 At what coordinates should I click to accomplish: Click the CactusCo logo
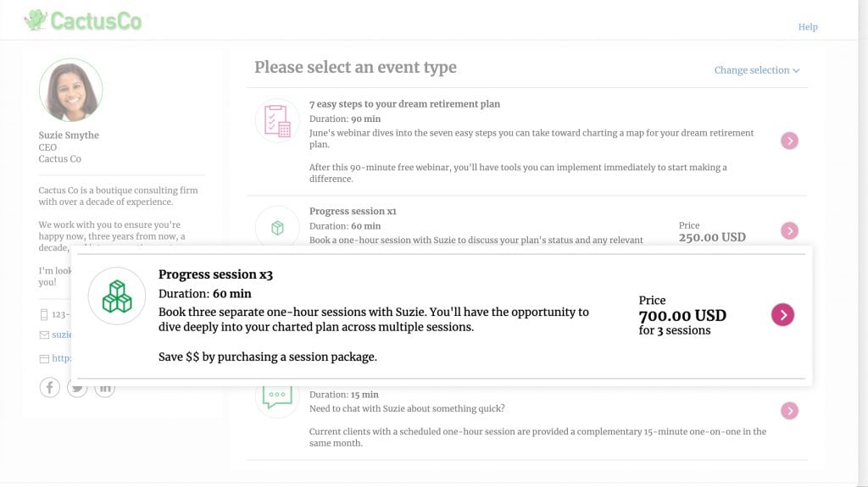coord(83,20)
